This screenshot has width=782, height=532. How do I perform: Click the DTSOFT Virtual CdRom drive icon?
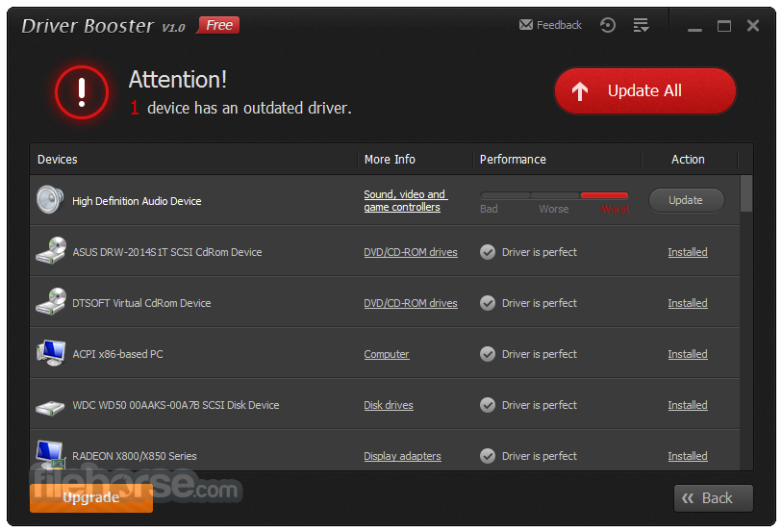tap(51, 301)
